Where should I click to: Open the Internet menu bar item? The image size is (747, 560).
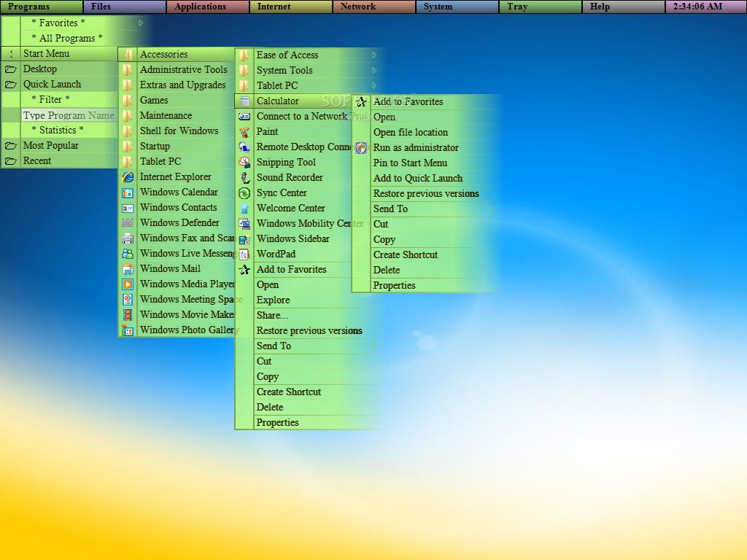click(290, 7)
